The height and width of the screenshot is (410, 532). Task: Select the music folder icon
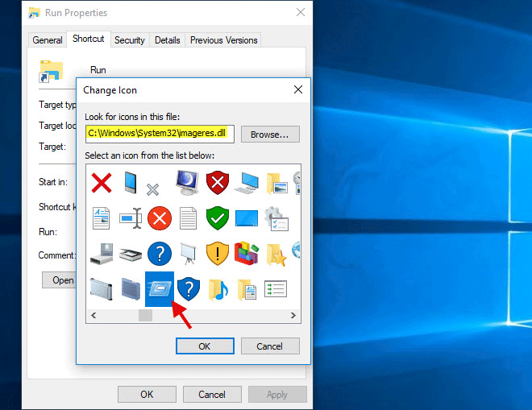click(x=218, y=290)
